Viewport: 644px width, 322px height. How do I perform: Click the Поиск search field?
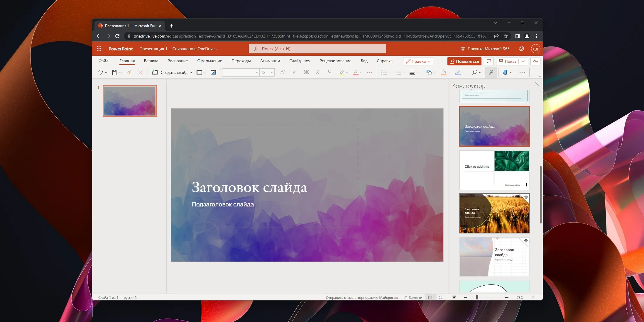tap(317, 49)
